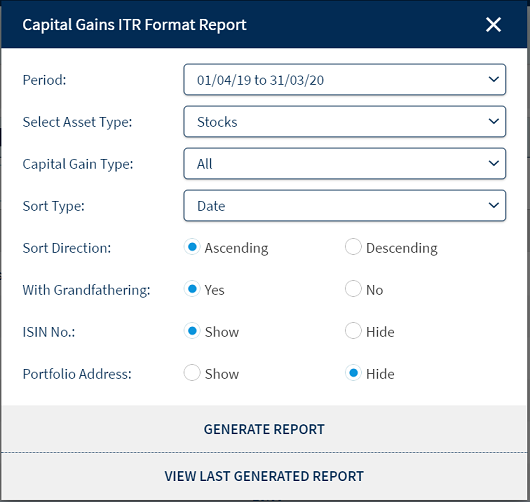This screenshot has height=502, width=530.
Task: Open the Capital Gain Type dropdown
Action: pos(344,164)
